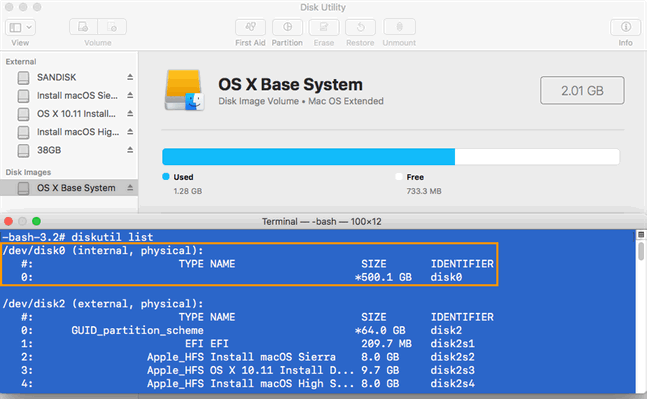Image resolution: width=647 pixels, height=399 pixels.
Task: Click Apple_HFS Install macOS Sierra row in Terminal
Action: (x=248, y=357)
